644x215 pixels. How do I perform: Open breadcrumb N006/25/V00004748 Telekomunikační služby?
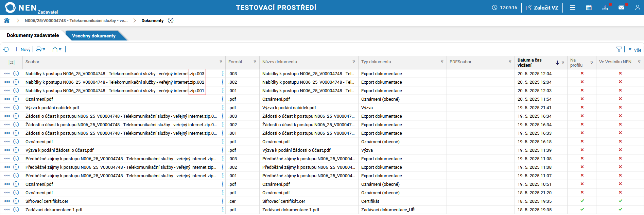pos(76,21)
